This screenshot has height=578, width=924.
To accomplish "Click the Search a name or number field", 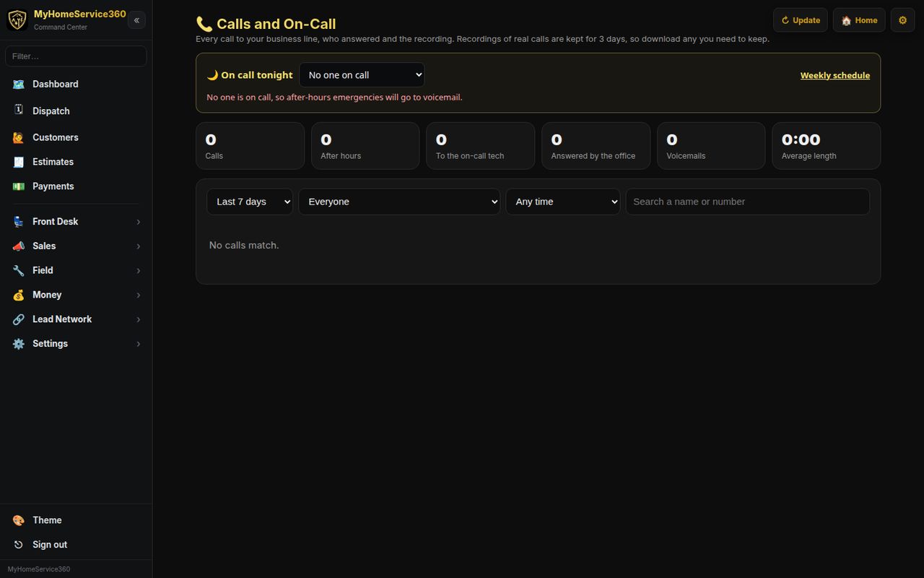I will click(x=748, y=202).
